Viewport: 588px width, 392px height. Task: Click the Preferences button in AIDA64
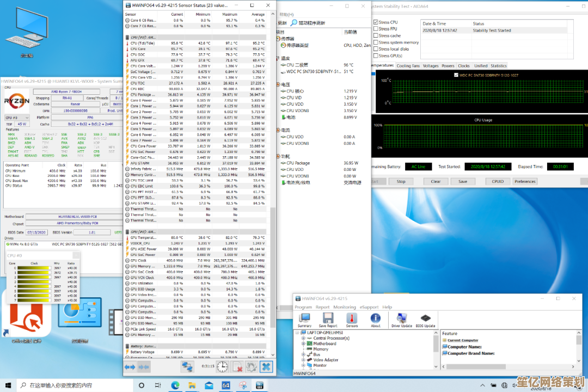(525, 181)
